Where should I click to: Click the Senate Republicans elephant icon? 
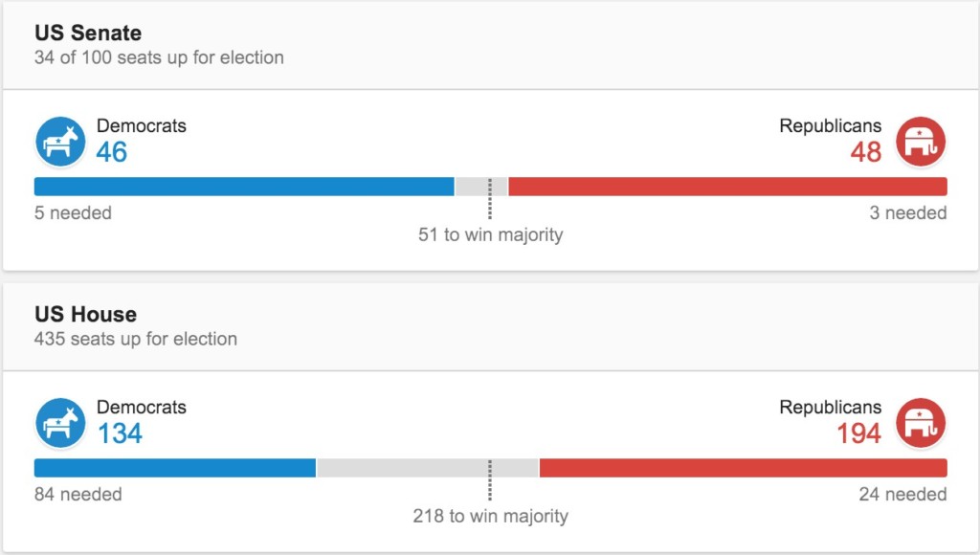click(x=920, y=142)
